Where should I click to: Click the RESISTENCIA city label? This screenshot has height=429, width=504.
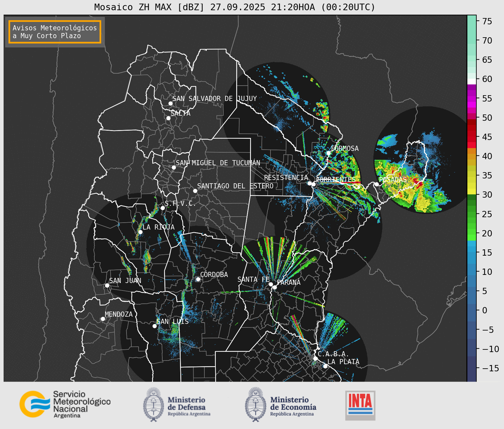286,178
